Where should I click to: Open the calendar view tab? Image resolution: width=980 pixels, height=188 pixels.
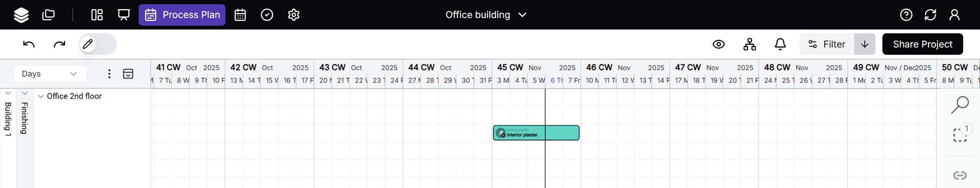(x=240, y=15)
